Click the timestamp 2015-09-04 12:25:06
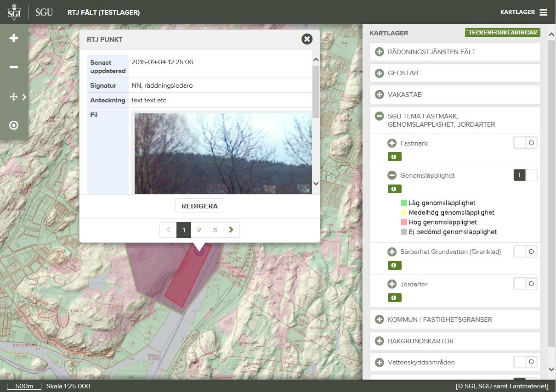 pyautogui.click(x=162, y=62)
